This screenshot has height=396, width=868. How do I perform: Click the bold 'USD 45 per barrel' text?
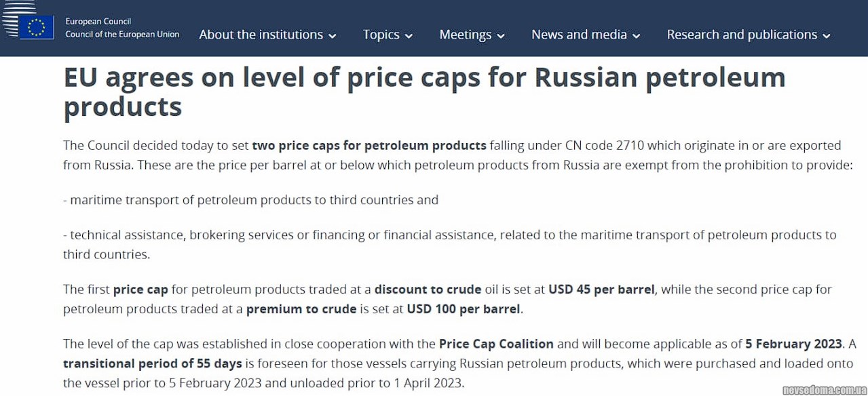601,290
